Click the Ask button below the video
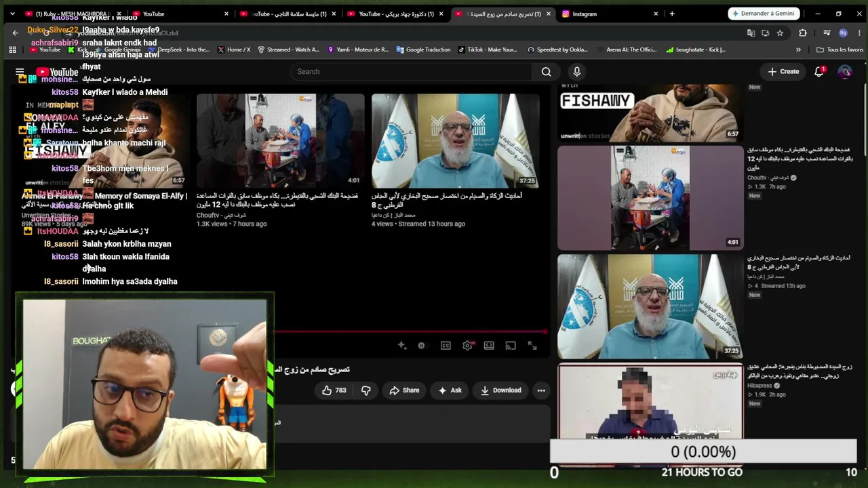Screen dimensions: 868x488 (x=450, y=390)
